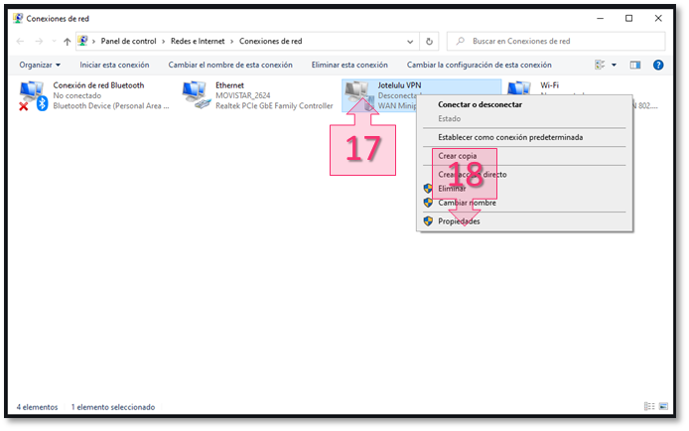
Task: Click Cambiar el nombre de esta conexión
Action: (230, 65)
